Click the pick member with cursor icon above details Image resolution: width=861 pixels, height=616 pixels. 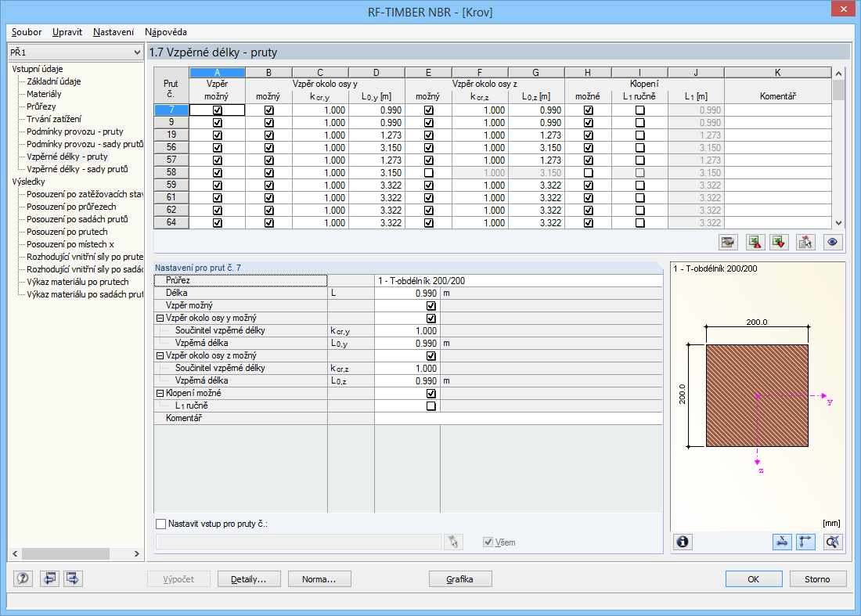tap(805, 242)
